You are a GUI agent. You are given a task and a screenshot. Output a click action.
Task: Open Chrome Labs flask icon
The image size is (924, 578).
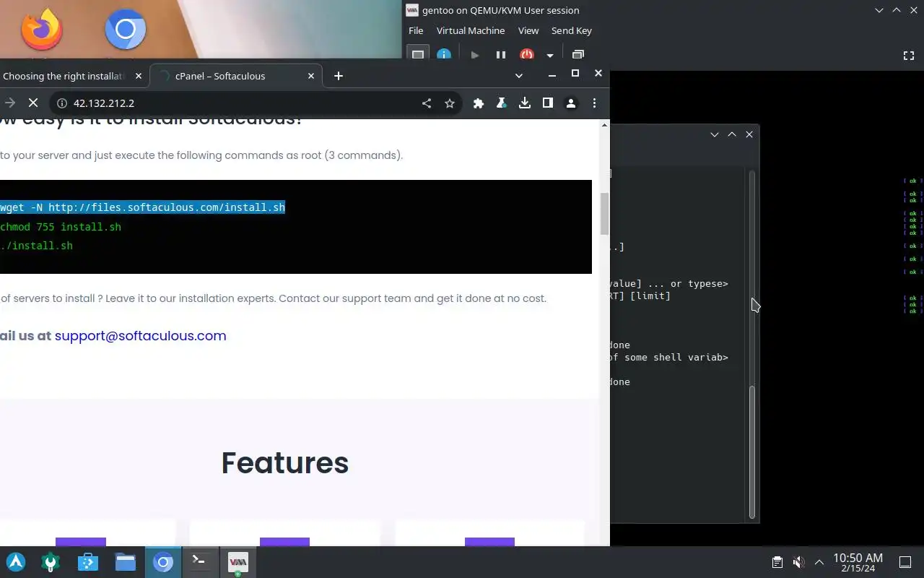tap(501, 103)
